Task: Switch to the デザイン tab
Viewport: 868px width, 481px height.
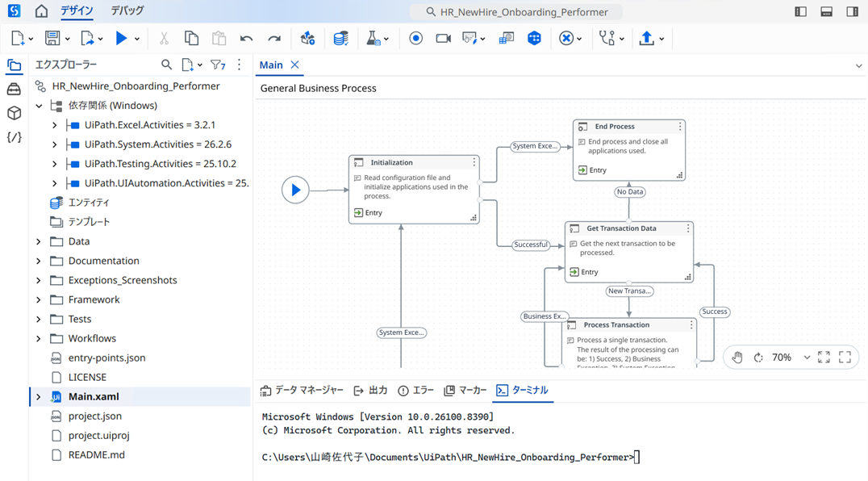Action: point(77,10)
